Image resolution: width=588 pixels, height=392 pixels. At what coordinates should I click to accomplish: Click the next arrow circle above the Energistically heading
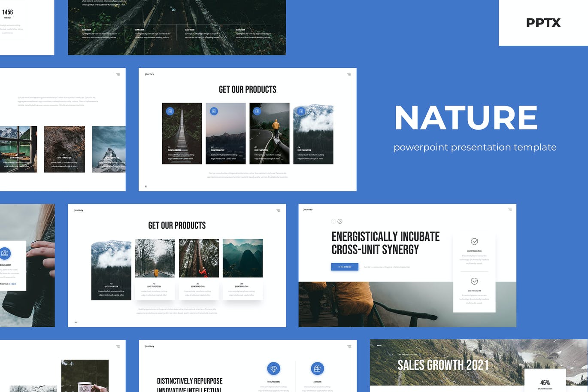point(340,221)
